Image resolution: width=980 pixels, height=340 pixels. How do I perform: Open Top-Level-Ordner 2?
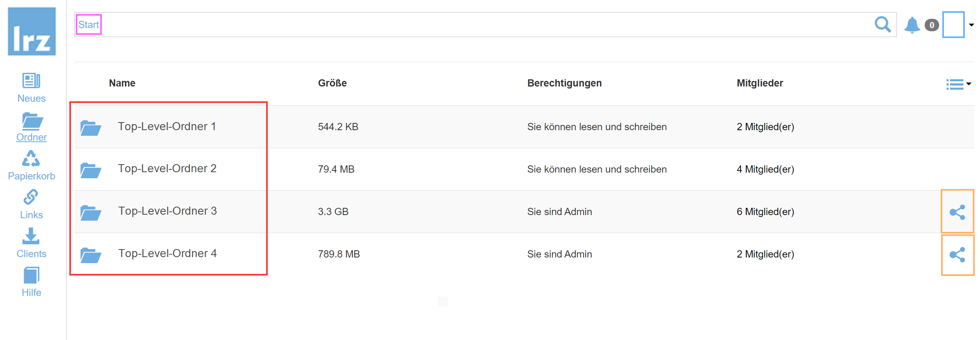point(167,169)
